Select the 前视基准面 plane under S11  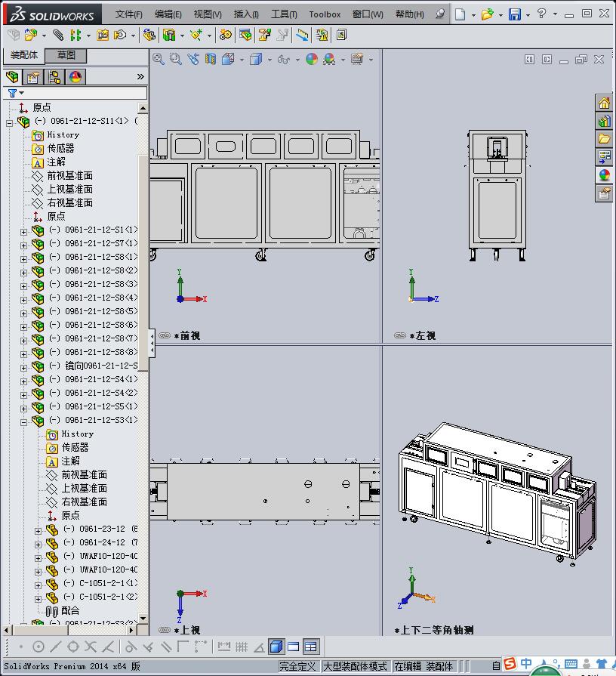[69, 175]
